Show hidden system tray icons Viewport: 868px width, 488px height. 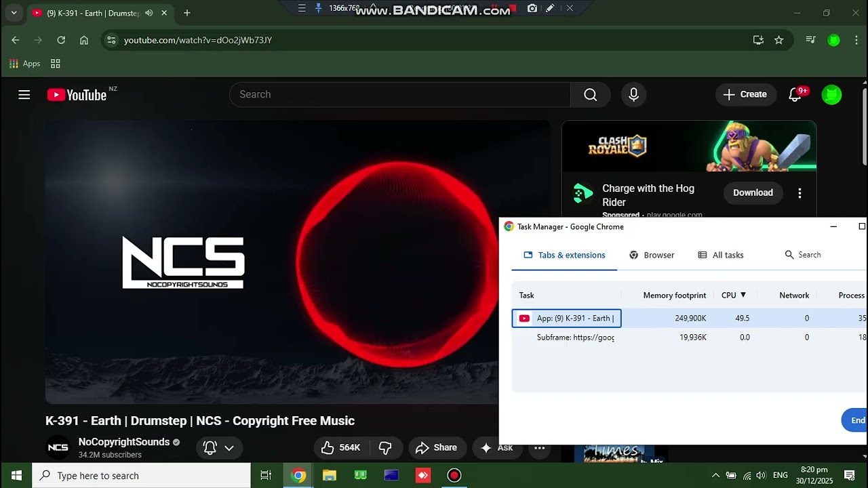click(x=715, y=475)
